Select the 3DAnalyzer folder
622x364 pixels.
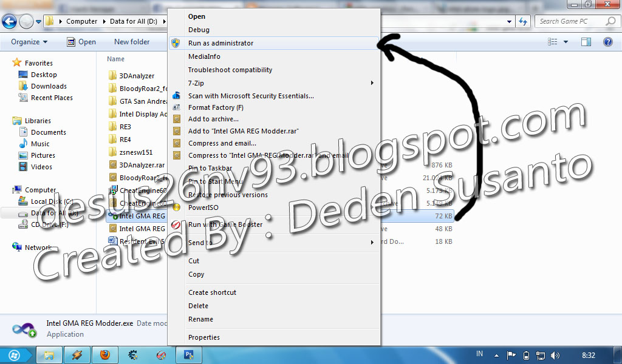(137, 76)
